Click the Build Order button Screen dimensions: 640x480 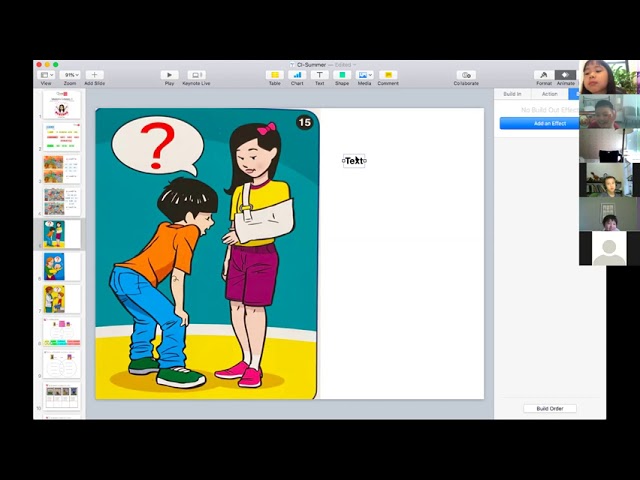[549, 408]
